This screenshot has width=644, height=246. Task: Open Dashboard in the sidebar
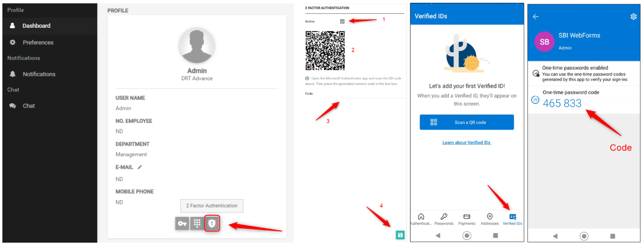click(x=36, y=26)
